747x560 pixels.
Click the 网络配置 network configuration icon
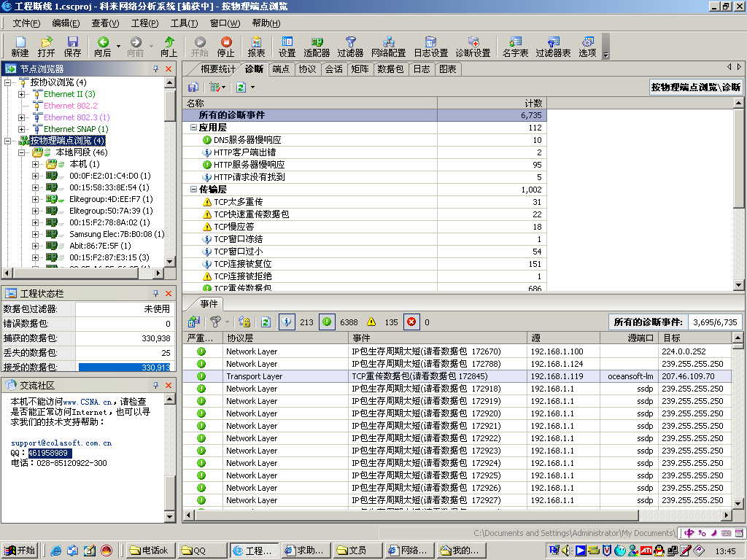[x=388, y=46]
